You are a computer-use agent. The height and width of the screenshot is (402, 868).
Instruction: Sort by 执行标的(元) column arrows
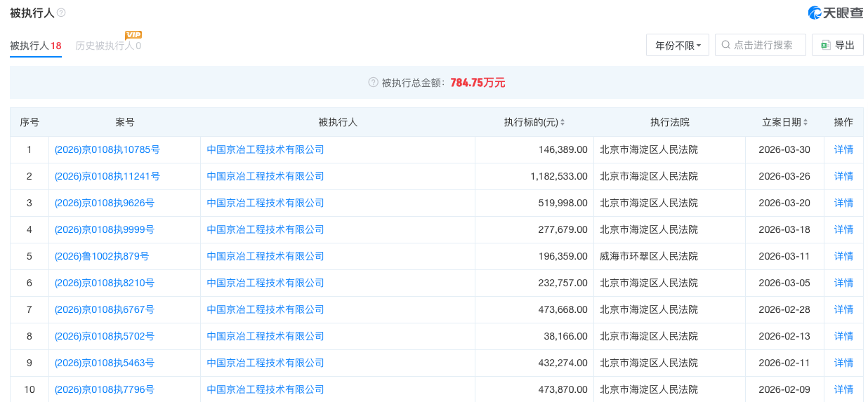click(563, 123)
